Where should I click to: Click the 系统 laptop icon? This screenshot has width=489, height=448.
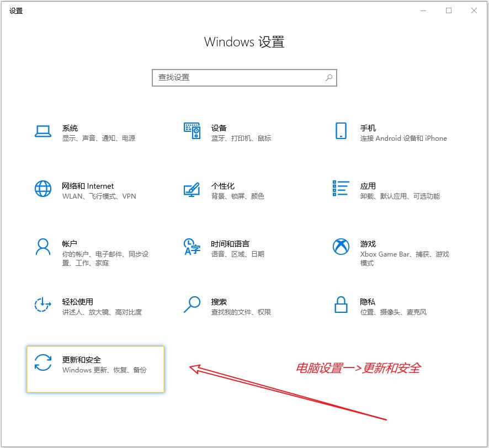click(43, 131)
